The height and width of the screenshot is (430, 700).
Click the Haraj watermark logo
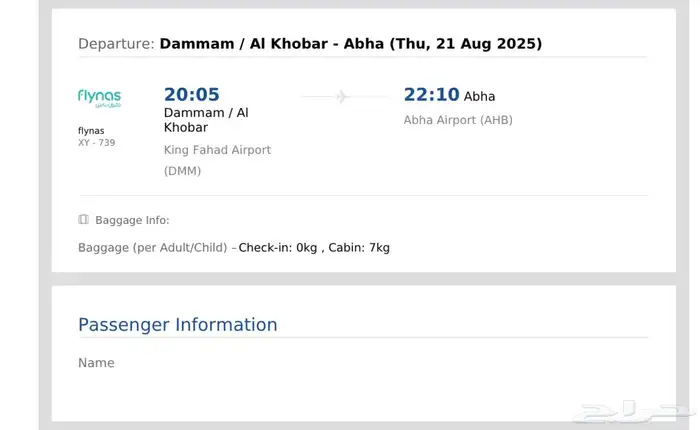point(632,412)
